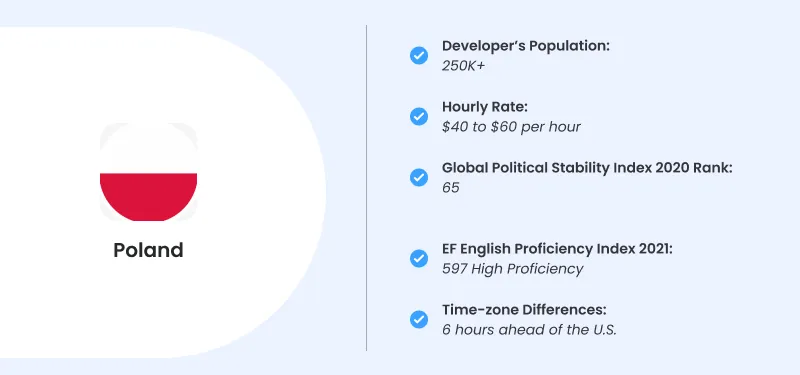Click the red lower half of the flag
800x375 pixels.
(x=148, y=196)
